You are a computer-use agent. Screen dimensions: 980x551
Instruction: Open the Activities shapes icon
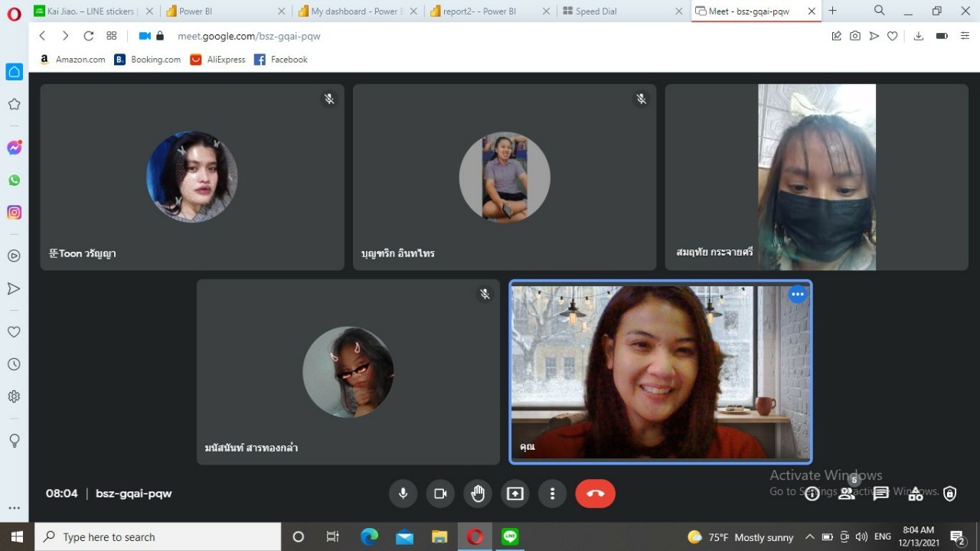[x=916, y=494]
